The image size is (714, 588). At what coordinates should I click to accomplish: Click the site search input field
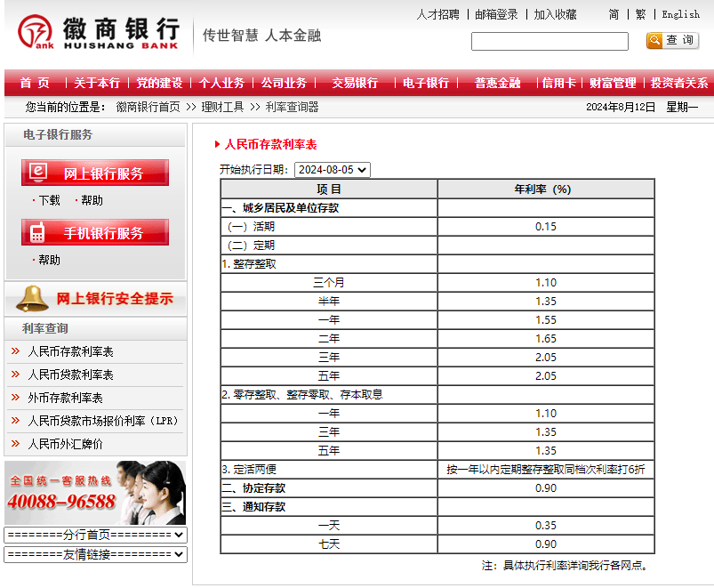(550, 41)
